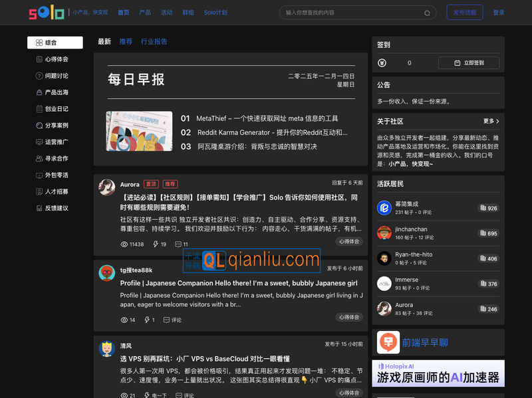Select the 综合 category in the sidebar

pyautogui.click(x=56, y=42)
